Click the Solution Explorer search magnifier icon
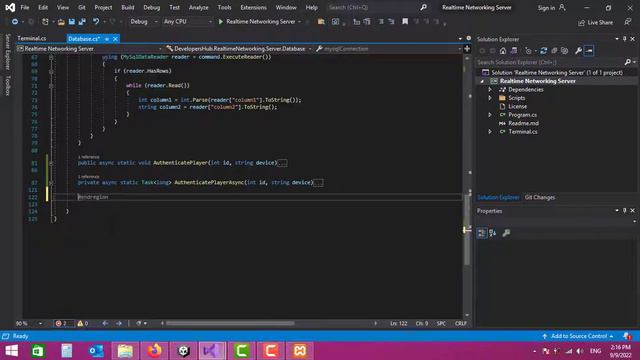This screenshot has width=640, height=360. [628, 62]
